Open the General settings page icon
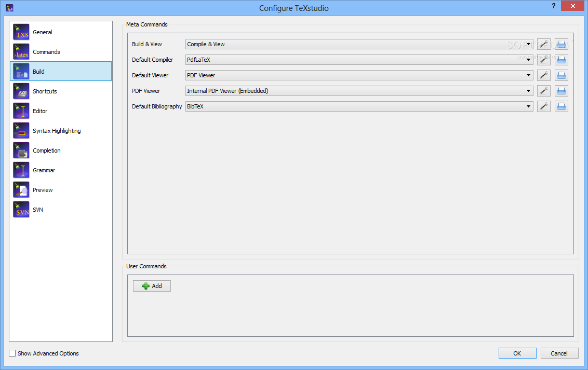 [x=21, y=32]
